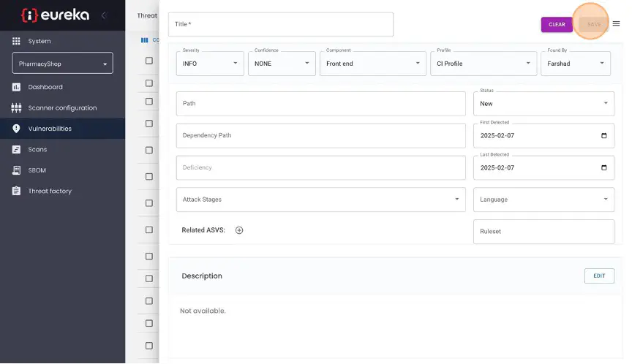Click the Vulnerabilities shield icon
632x364 pixels.
click(x=16, y=129)
